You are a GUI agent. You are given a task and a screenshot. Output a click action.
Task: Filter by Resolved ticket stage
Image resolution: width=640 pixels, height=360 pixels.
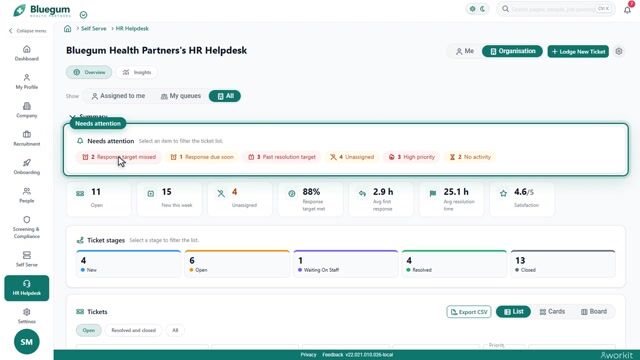click(454, 264)
